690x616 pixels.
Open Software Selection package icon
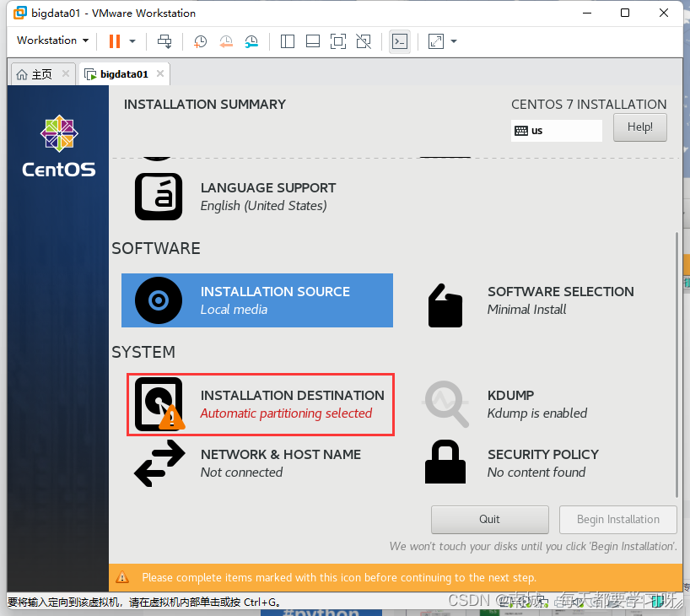point(445,305)
